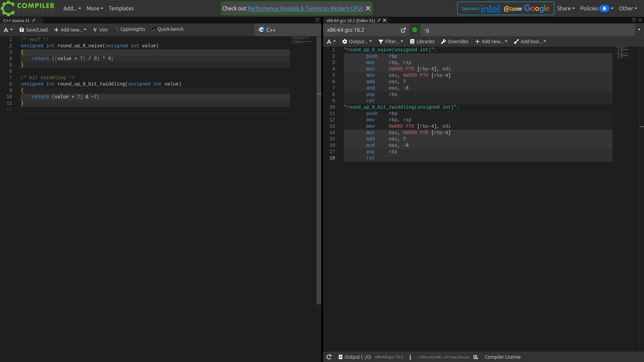
Task: Open CppInsights from editor toolbar
Action: [129, 29]
